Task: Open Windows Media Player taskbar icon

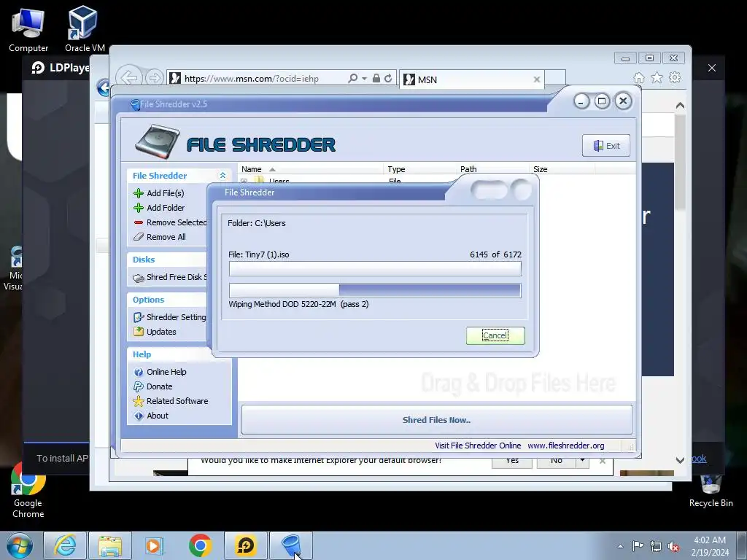Action: click(154, 545)
